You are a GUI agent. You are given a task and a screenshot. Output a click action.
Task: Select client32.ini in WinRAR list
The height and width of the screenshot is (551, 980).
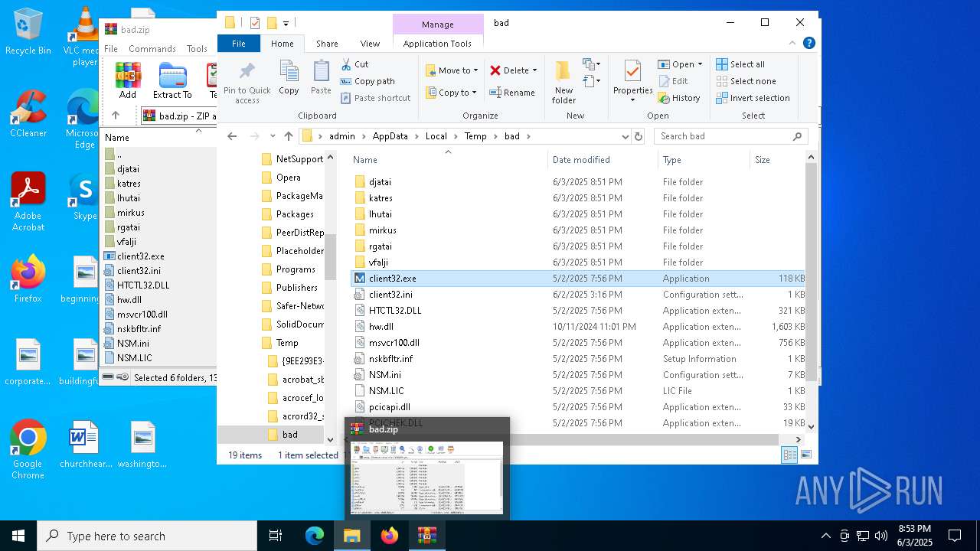[139, 271]
